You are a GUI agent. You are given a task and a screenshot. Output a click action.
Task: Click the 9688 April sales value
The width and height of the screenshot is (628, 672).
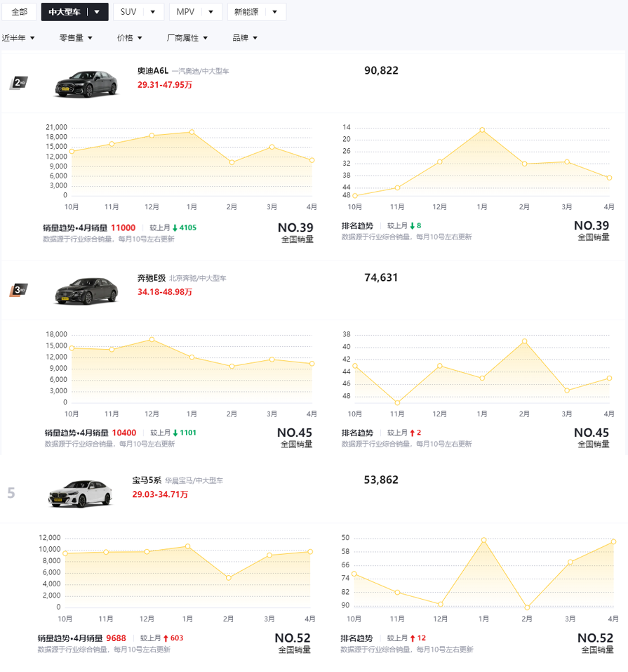[x=116, y=638]
